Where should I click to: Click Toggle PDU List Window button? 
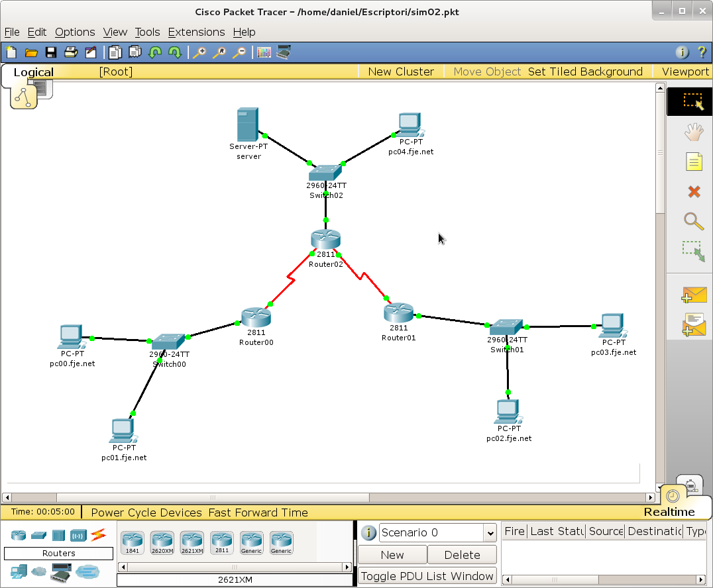pyautogui.click(x=427, y=576)
